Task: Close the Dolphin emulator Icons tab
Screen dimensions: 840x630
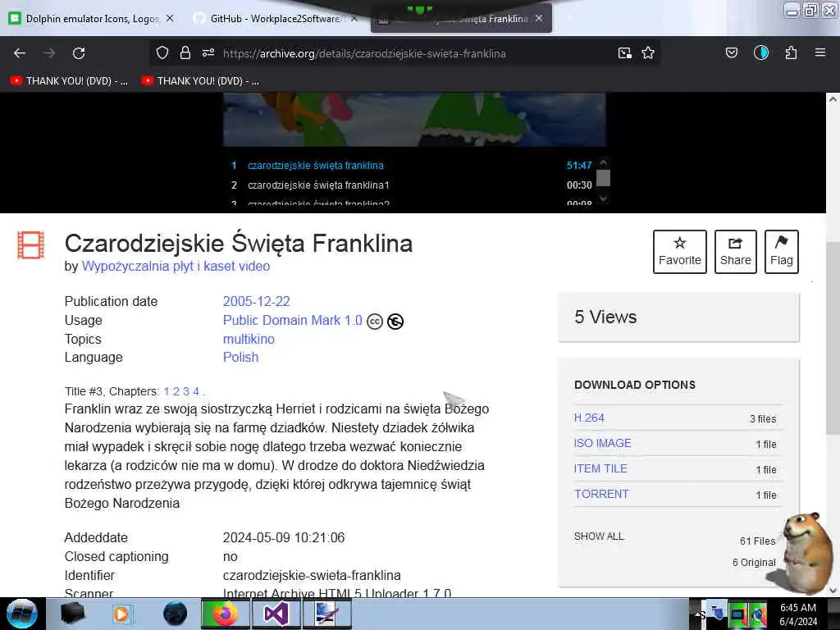Action: [170, 18]
